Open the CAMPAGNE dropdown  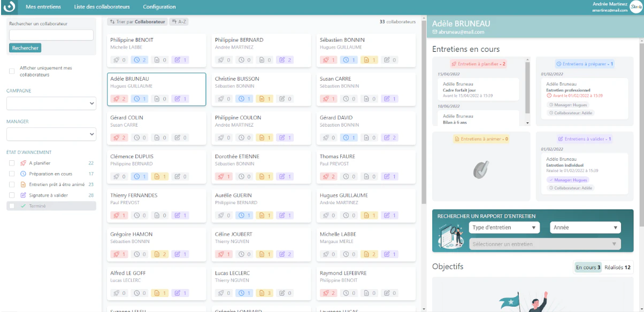pyautogui.click(x=51, y=104)
